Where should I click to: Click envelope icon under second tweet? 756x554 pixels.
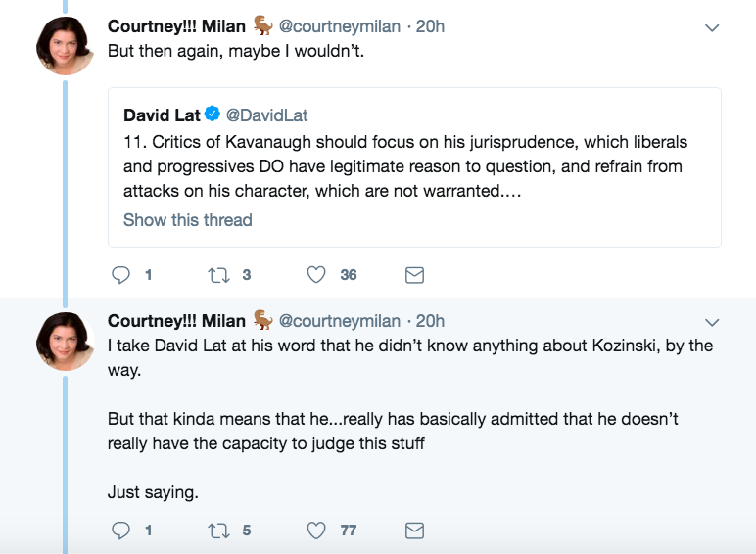pos(414,531)
